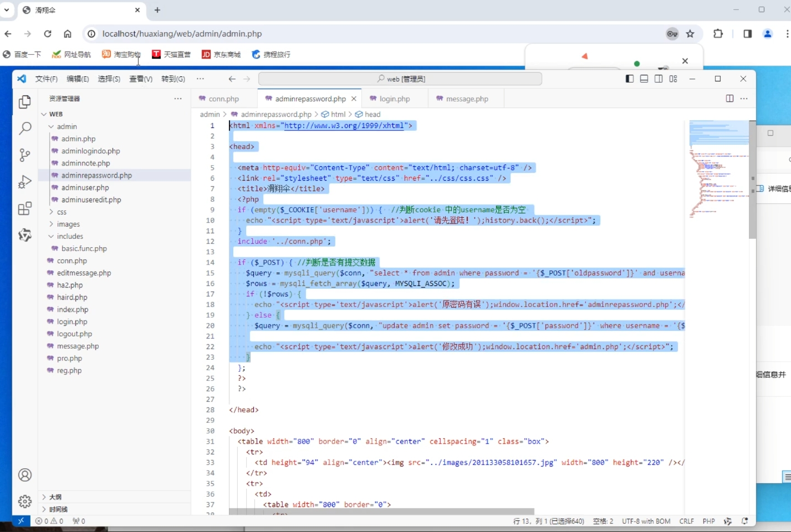Expand the css folder
The height and width of the screenshot is (532, 791).
click(62, 212)
